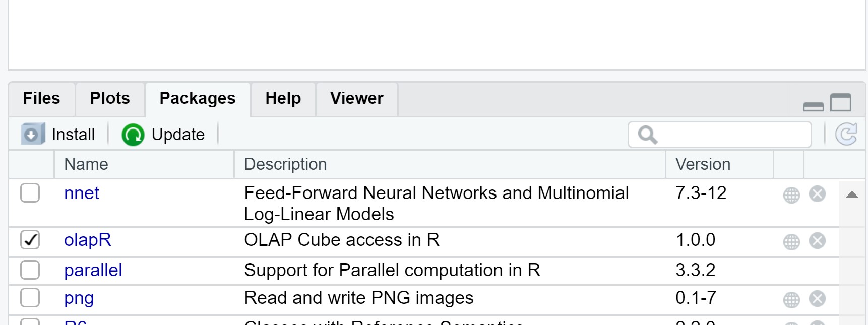Enable the parallel package checkbox
The height and width of the screenshot is (325, 868).
coord(30,270)
